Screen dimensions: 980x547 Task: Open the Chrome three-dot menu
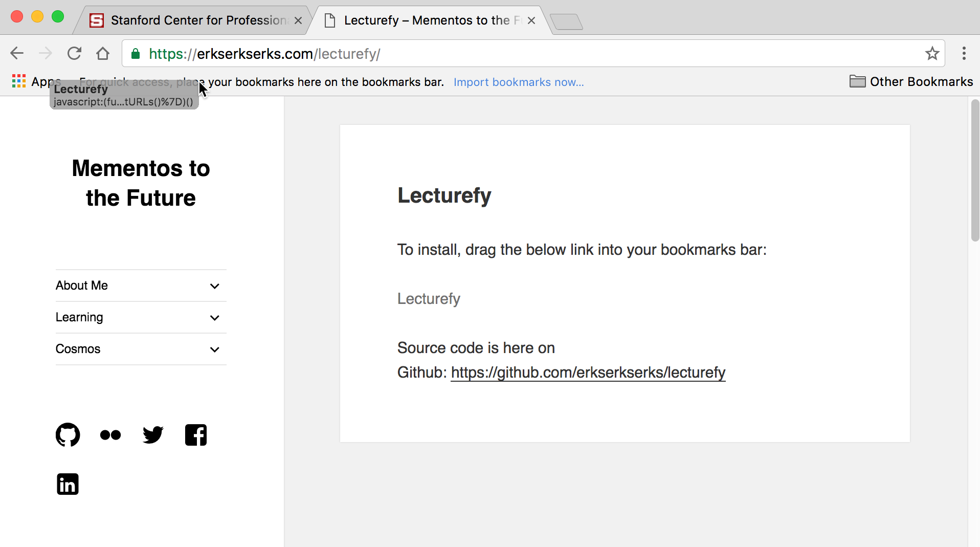click(x=964, y=53)
